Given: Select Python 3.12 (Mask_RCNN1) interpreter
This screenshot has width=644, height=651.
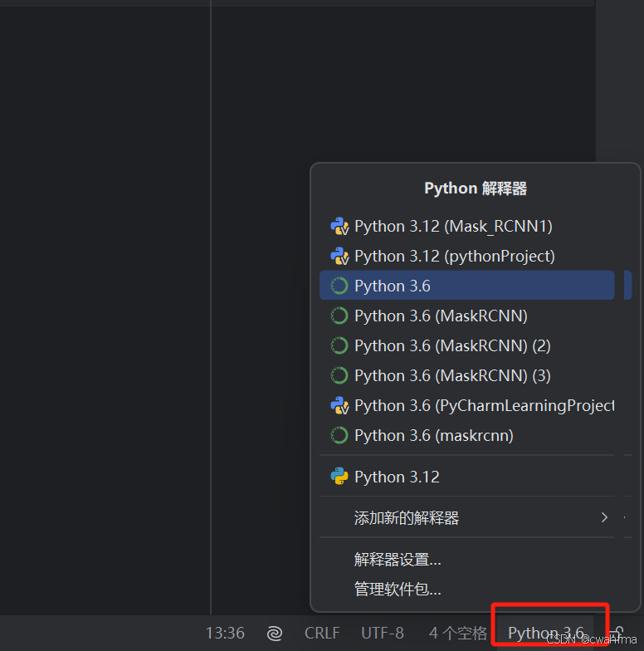Looking at the screenshot, I should (x=466, y=226).
